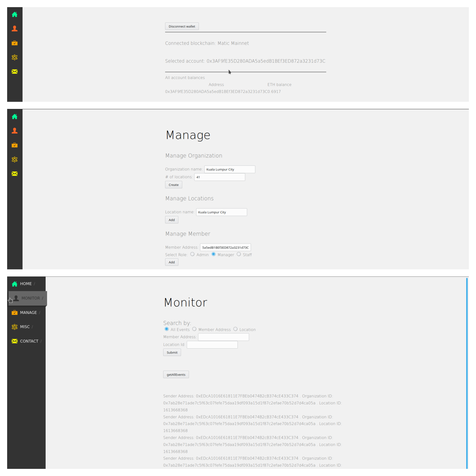Open MANAGE navigation menu item
Screen dimensions: 476x476
click(27, 312)
